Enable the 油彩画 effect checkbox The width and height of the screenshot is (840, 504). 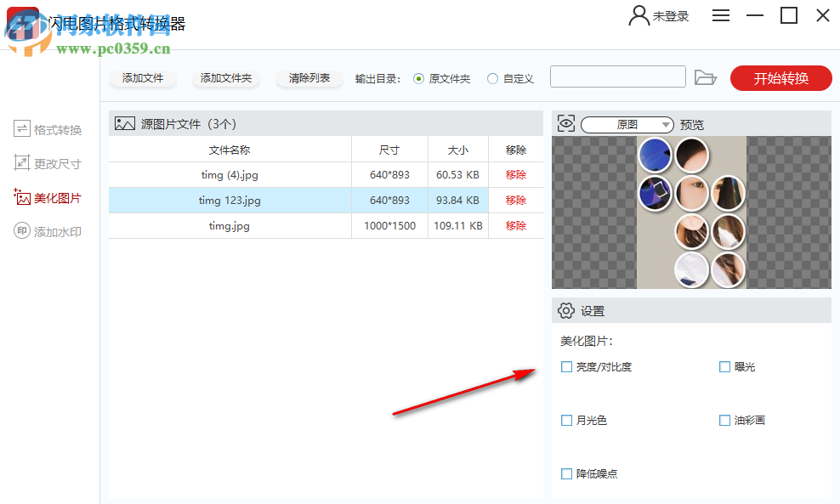tap(724, 420)
